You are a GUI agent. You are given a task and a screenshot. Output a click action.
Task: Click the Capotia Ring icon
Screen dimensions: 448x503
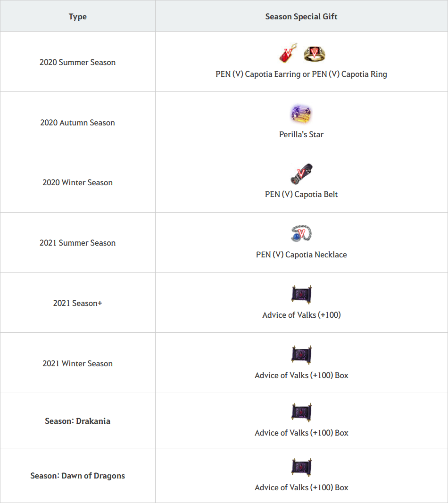tap(314, 53)
